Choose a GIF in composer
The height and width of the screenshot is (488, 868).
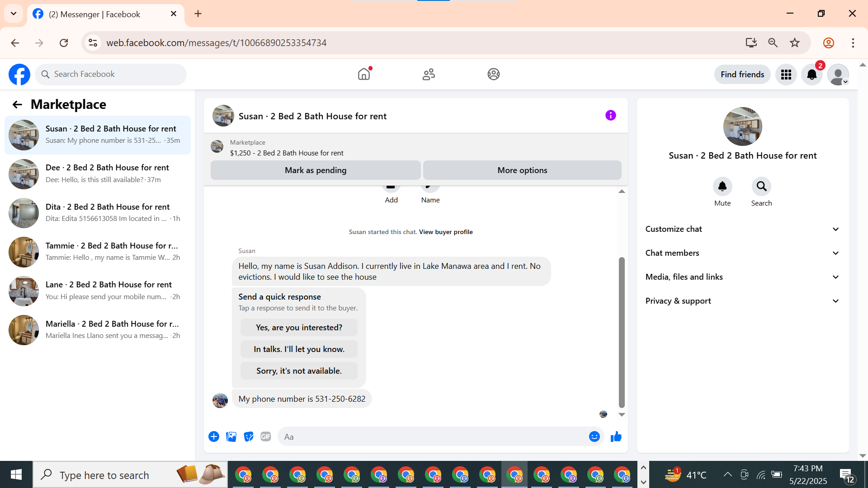point(266,436)
